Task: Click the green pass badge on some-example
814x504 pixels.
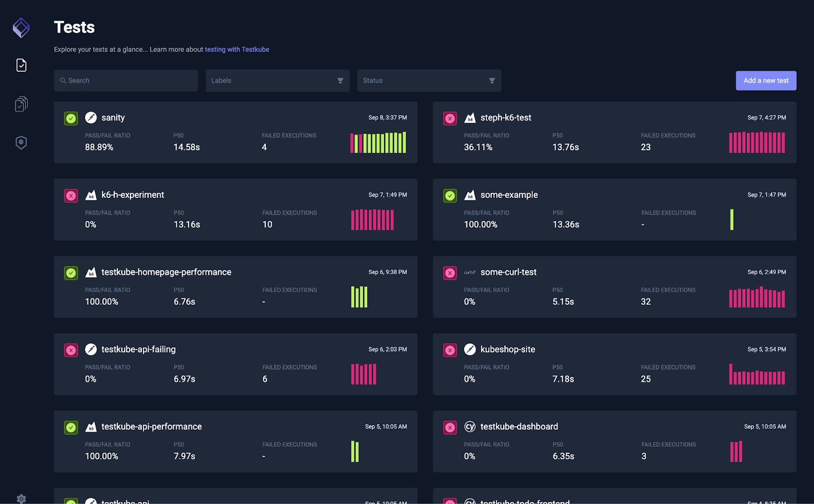Action: [x=450, y=195]
